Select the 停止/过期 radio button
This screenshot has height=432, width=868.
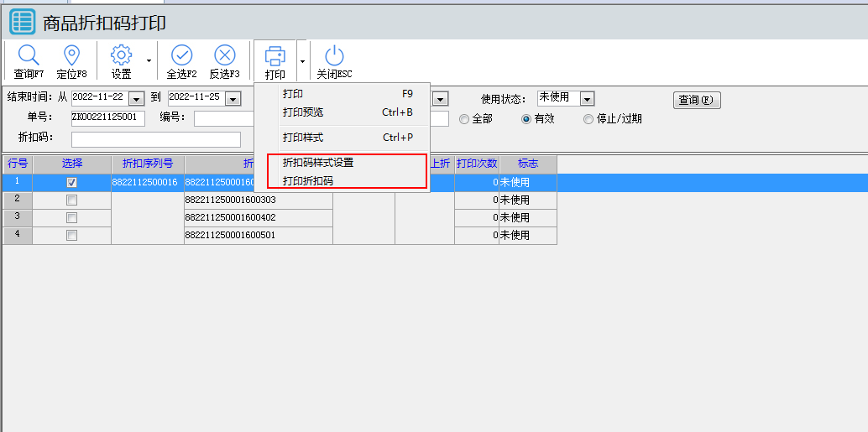coord(588,119)
